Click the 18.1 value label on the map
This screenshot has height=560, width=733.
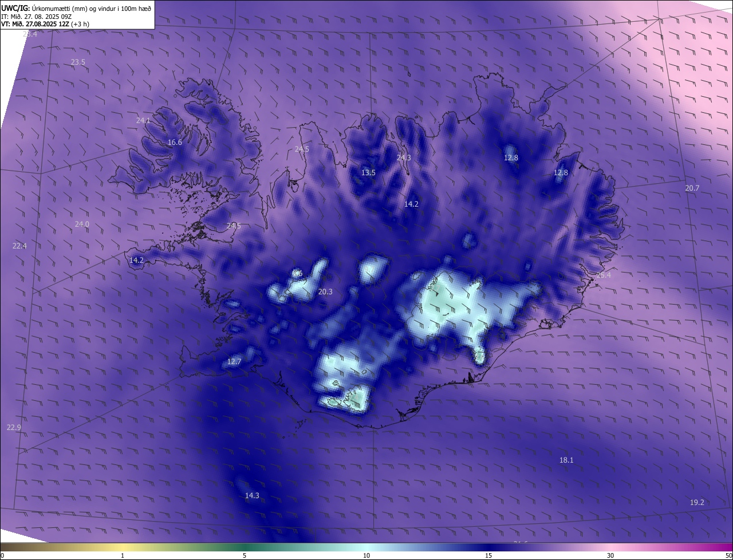[x=566, y=460]
